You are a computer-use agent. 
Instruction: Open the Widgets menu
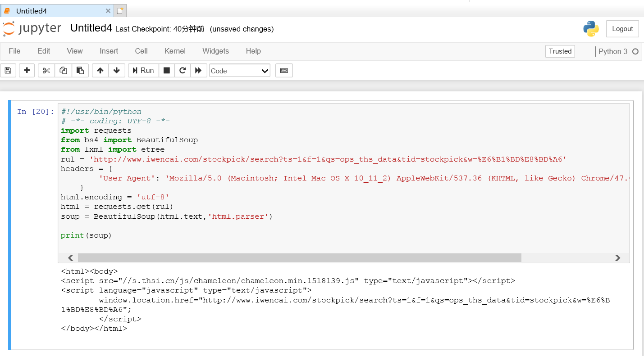tap(215, 51)
